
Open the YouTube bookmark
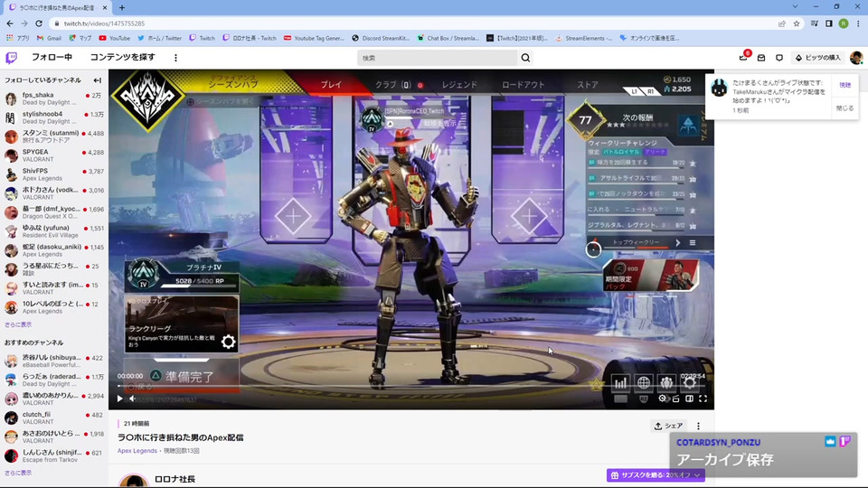115,38
